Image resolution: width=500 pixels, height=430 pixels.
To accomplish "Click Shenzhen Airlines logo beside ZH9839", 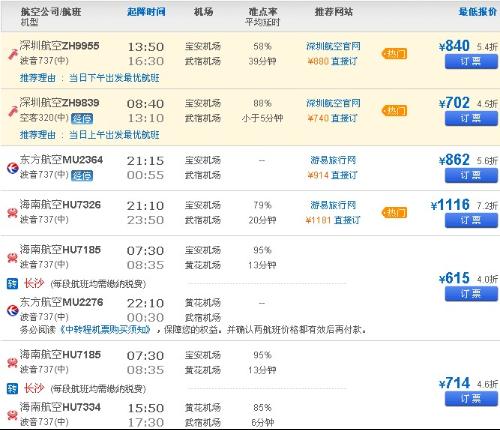I will (x=13, y=111).
